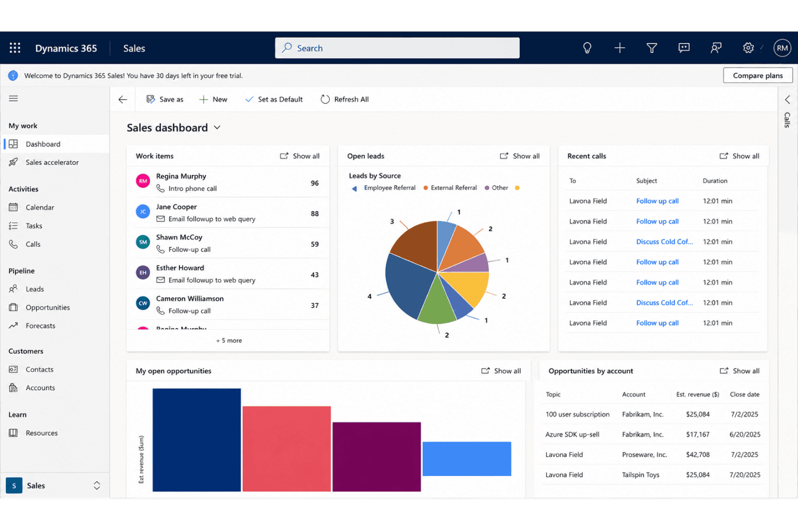
Task: Toggle the hamburger navigation menu
Action: [x=13, y=99]
